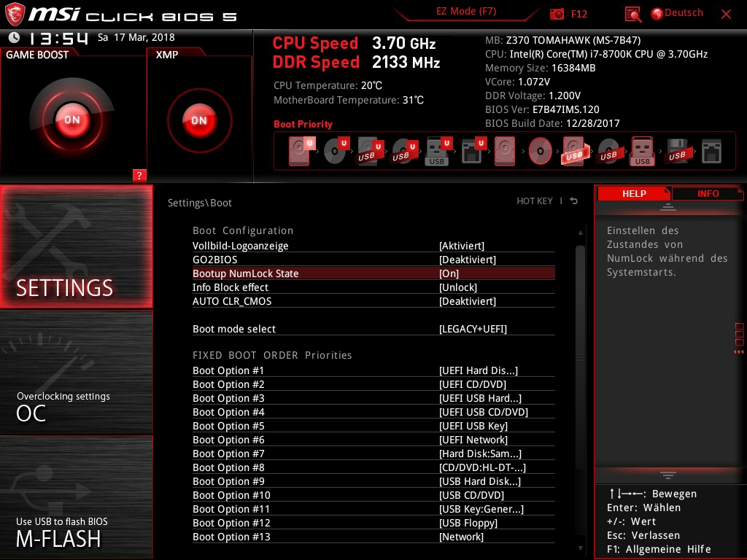The image size is (747, 560).
Task: Select the last legacy network boot icon
Action: click(x=711, y=152)
